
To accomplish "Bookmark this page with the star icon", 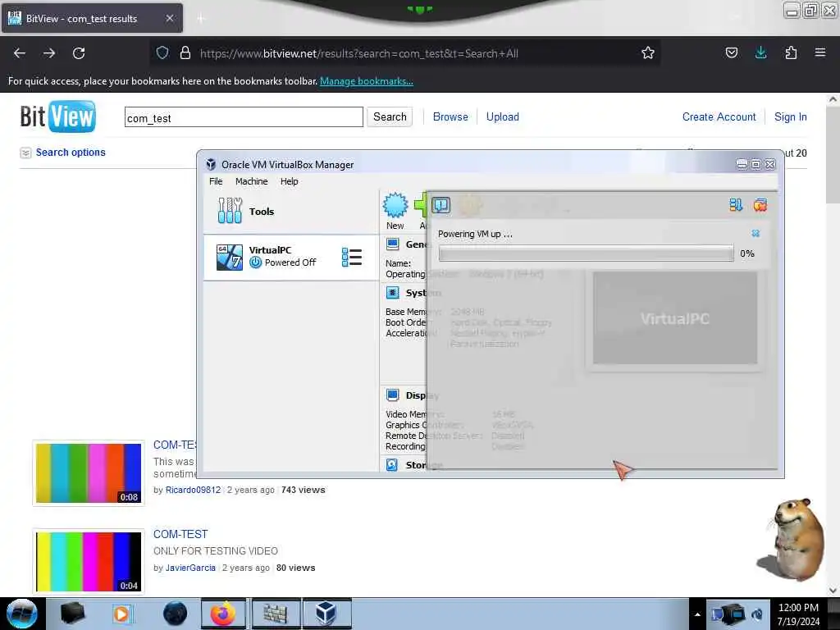I will pyautogui.click(x=648, y=53).
